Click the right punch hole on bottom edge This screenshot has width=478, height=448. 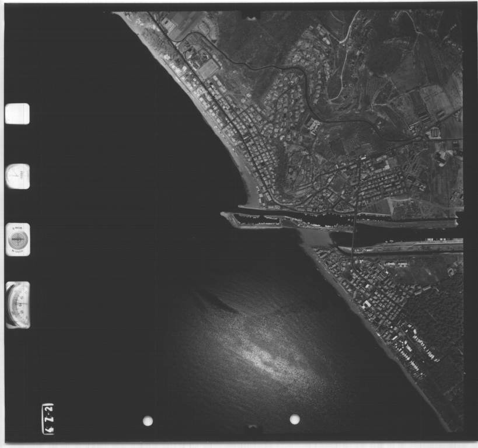pos(295,419)
